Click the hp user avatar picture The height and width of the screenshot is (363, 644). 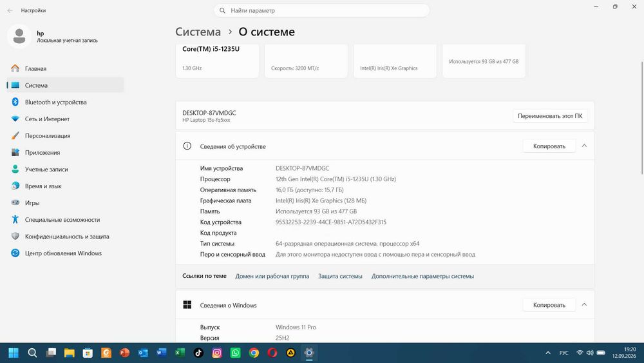point(19,36)
